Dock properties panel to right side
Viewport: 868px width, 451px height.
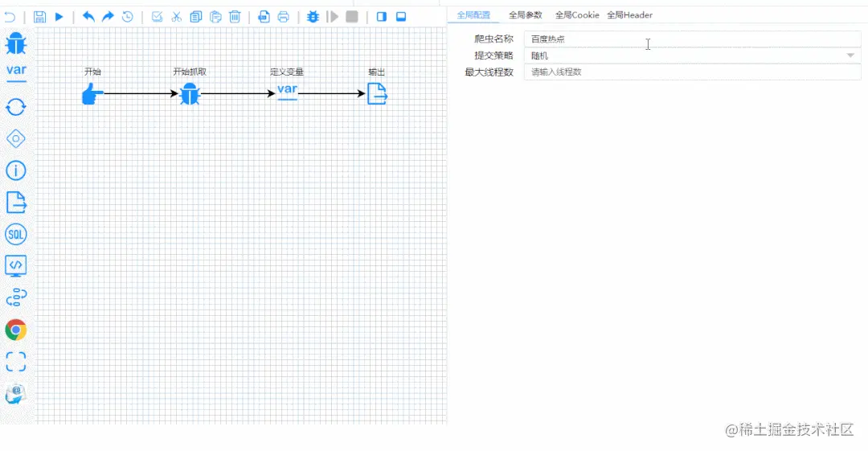[x=382, y=17]
